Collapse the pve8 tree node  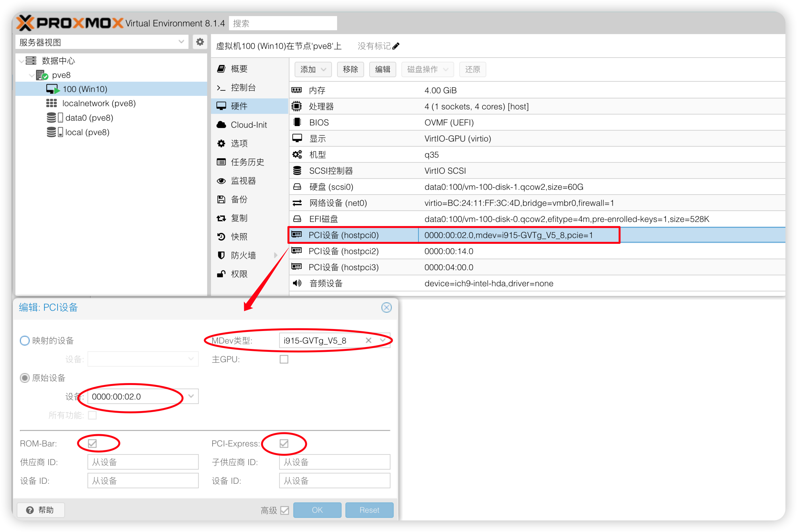32,75
